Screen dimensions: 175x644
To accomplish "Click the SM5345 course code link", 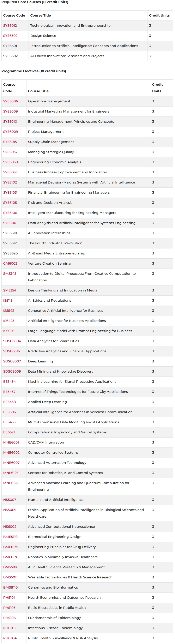I will [x=10, y=274].
